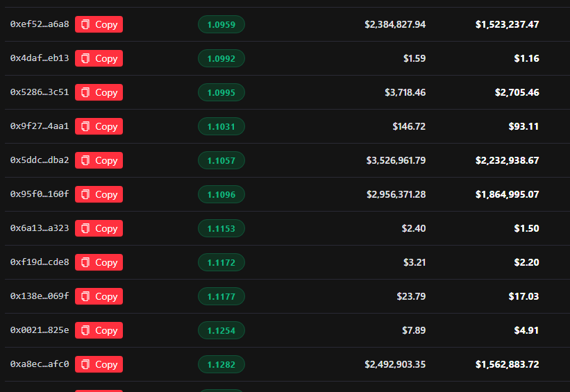Screen dimensions: 570x392
Task: Click the $1,562,883.72 amount
Action: 507,364
